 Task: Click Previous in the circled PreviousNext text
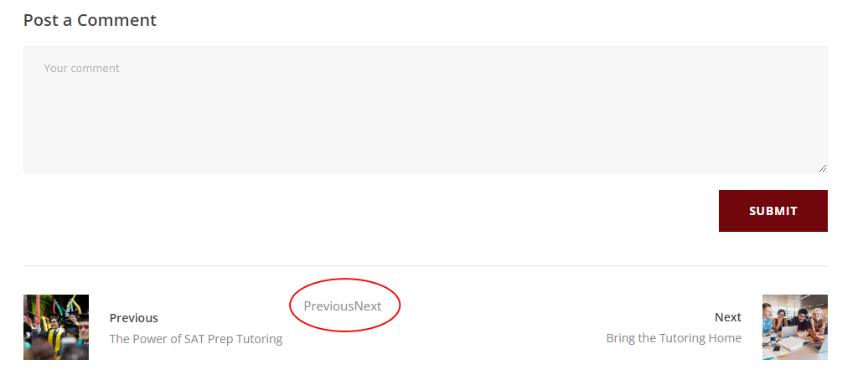328,305
